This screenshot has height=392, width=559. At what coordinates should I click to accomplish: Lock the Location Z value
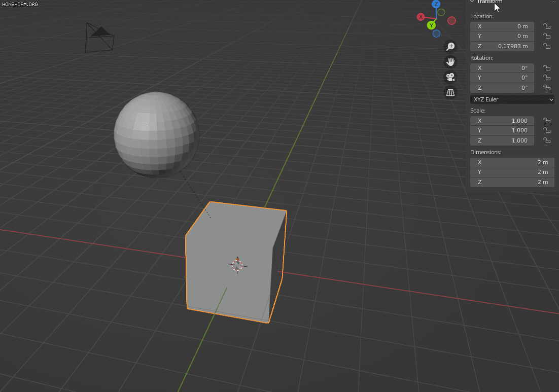pyautogui.click(x=546, y=46)
